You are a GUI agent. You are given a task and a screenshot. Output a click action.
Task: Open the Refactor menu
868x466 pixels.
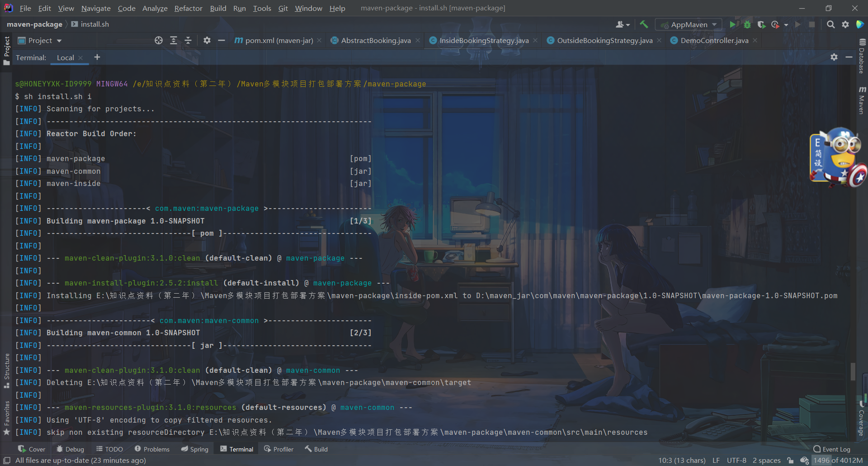[188, 8]
